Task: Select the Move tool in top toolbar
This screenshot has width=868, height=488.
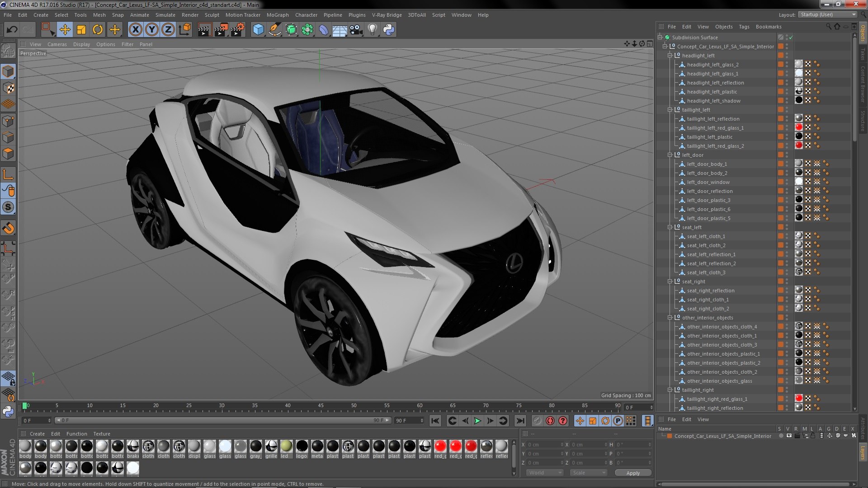Action: coord(65,30)
